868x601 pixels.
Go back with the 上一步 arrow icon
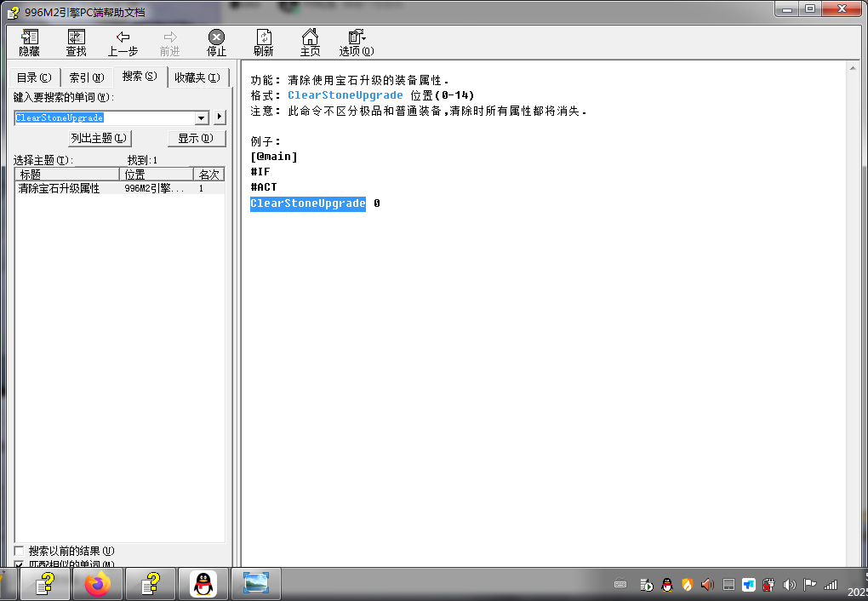[123, 42]
